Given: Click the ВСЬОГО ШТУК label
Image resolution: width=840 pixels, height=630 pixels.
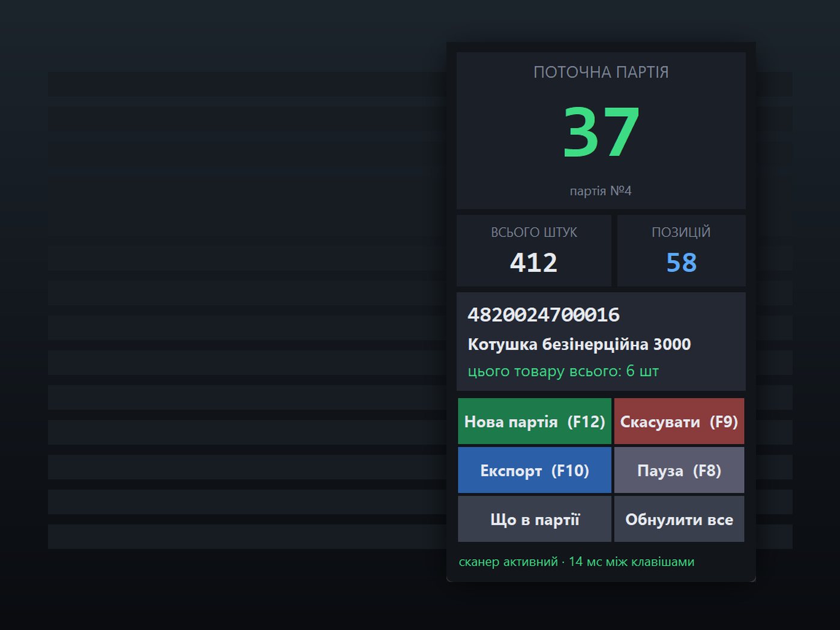Looking at the screenshot, I should click(534, 232).
